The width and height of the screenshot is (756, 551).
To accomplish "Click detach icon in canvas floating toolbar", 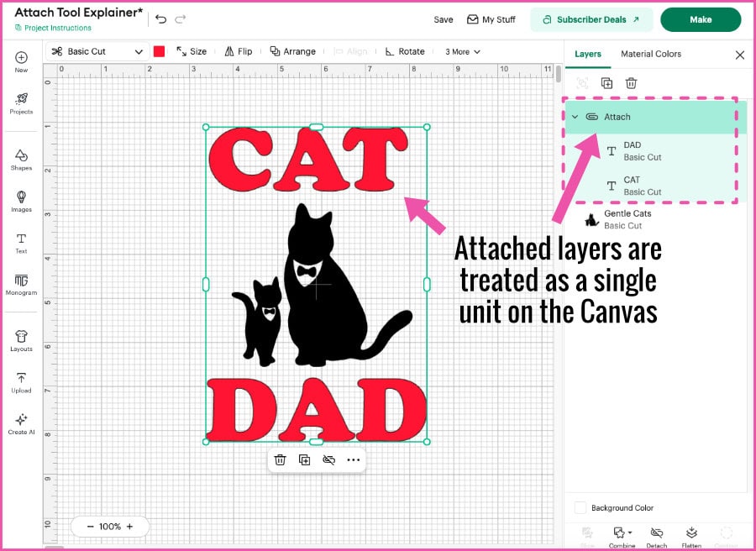I will [x=328, y=460].
